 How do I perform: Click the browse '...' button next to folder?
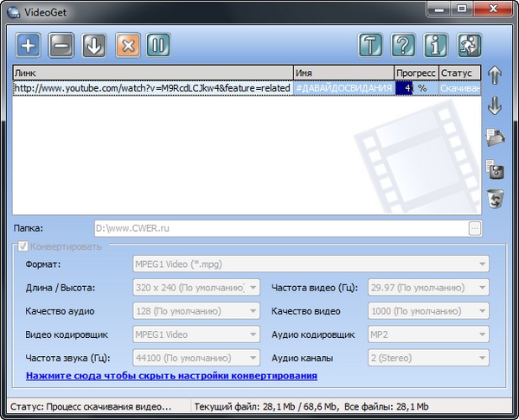point(474,228)
